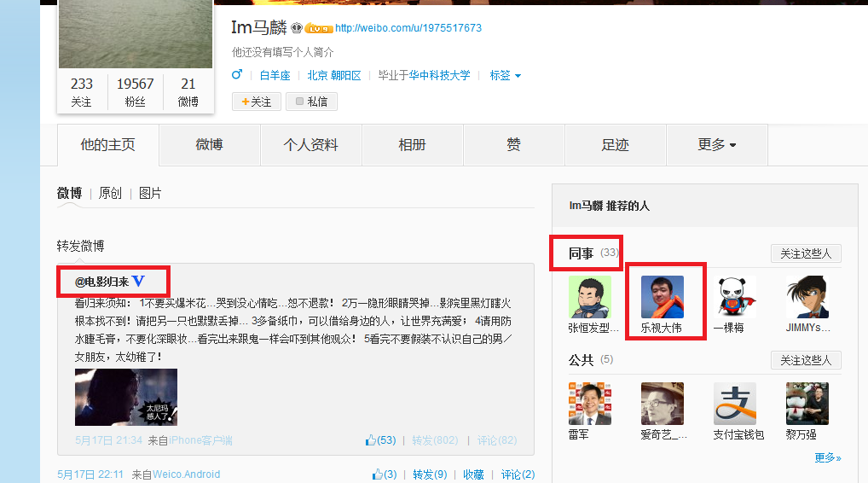The image size is (868, 483).
Task: Click the LV9 level badge
Action: click(318, 28)
